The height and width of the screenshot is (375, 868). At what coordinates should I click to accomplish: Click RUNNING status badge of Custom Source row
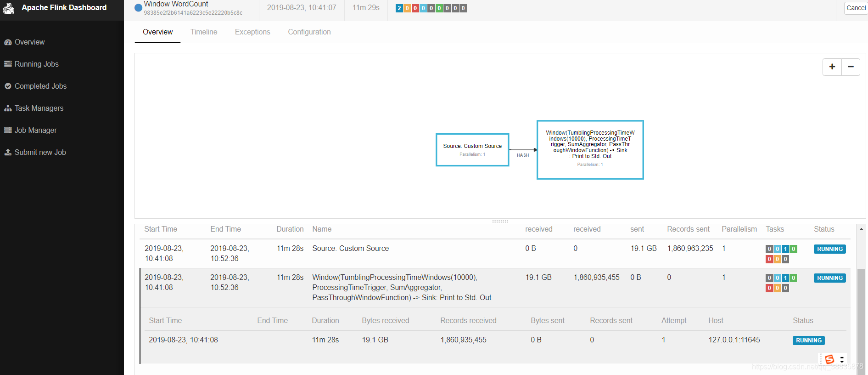[x=830, y=249]
